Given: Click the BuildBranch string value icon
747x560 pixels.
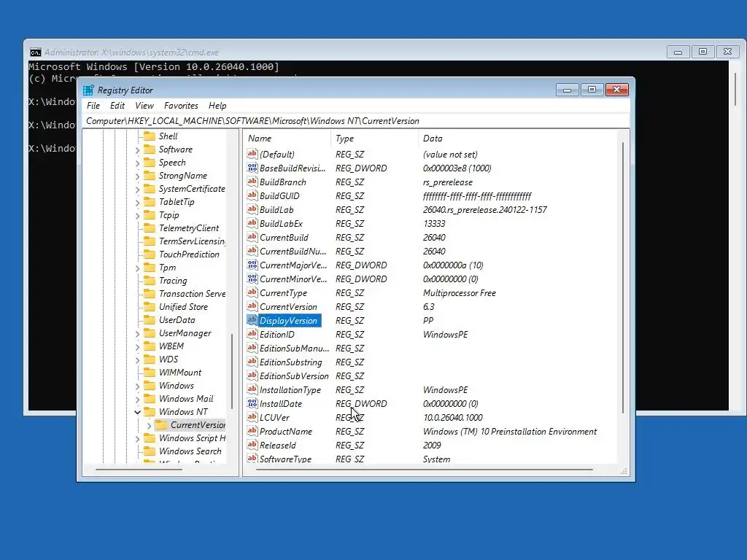Looking at the screenshot, I should click(x=252, y=182).
